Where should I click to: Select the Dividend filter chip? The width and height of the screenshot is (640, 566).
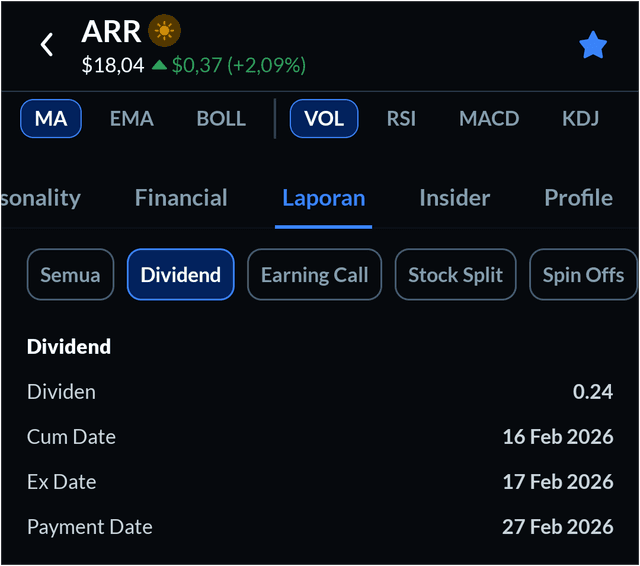point(181,275)
